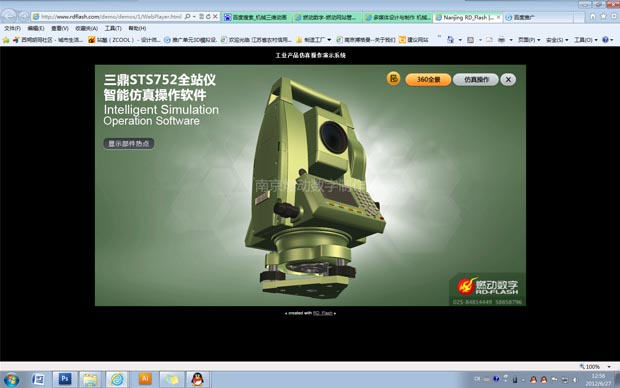Viewport: 620px width, 388px height.
Task: Close the simulation with the round X button
Action: (x=508, y=79)
